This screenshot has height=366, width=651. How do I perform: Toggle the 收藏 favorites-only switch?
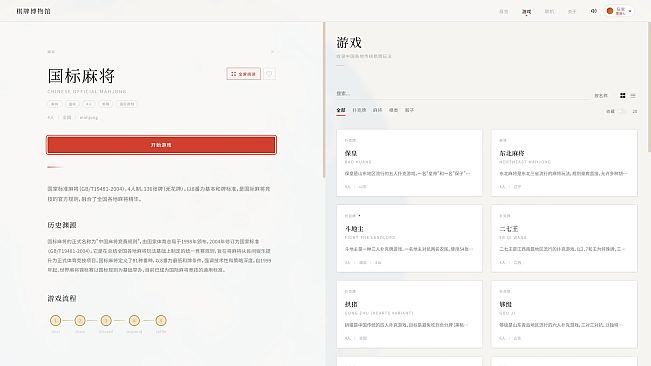coord(622,111)
